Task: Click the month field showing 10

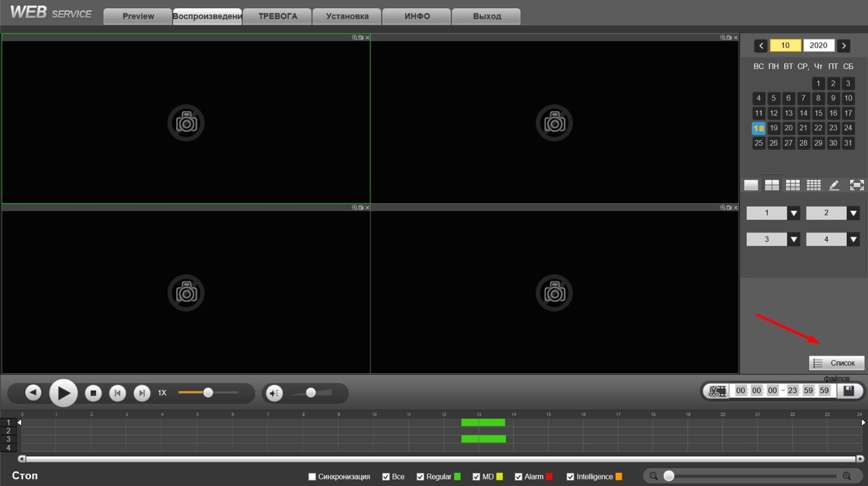Action: coord(785,46)
